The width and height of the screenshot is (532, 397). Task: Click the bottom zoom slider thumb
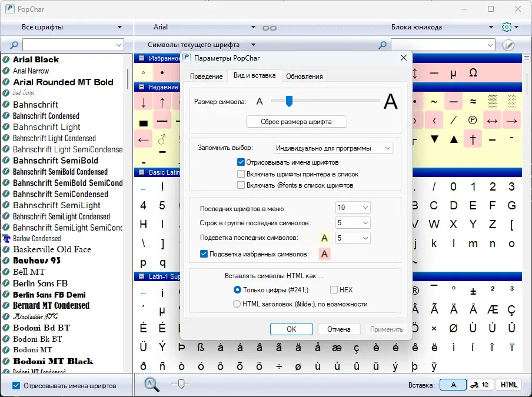181,384
